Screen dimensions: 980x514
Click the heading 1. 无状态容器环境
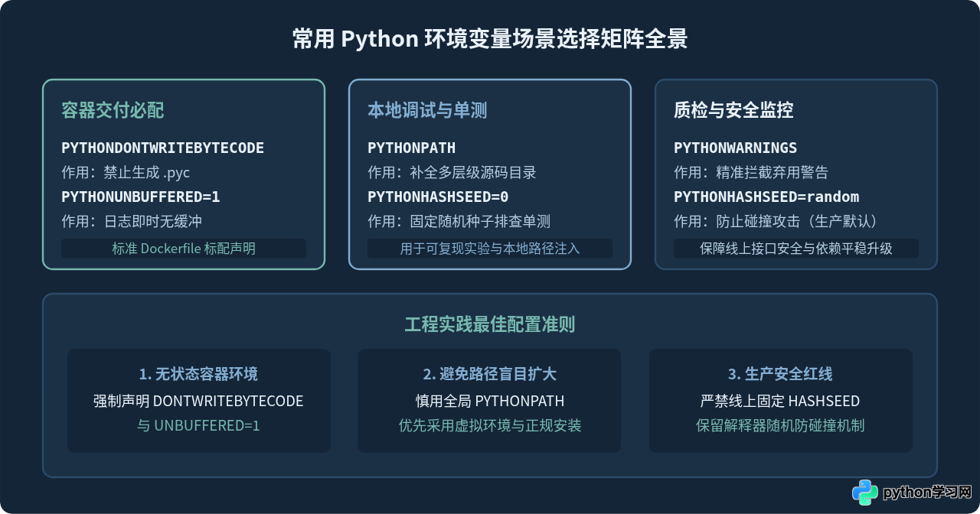tap(198, 374)
